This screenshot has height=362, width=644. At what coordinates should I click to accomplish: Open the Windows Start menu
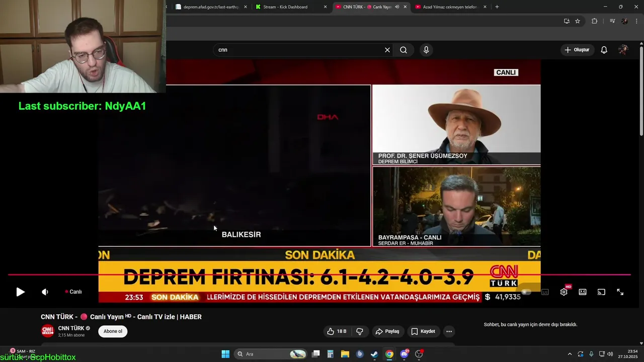[x=225, y=354]
